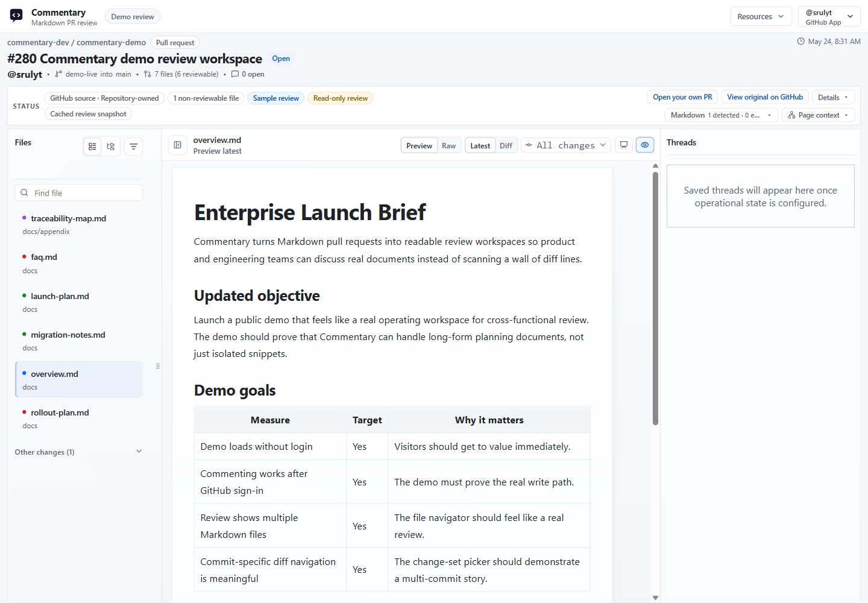Click the panel resize grip handle
868x603 pixels.
click(x=158, y=366)
